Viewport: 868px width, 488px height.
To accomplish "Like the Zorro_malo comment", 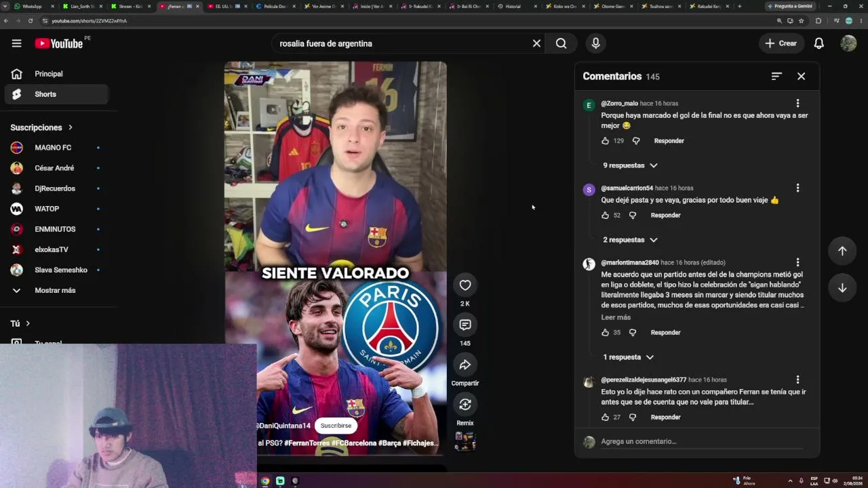I will pyautogui.click(x=605, y=141).
